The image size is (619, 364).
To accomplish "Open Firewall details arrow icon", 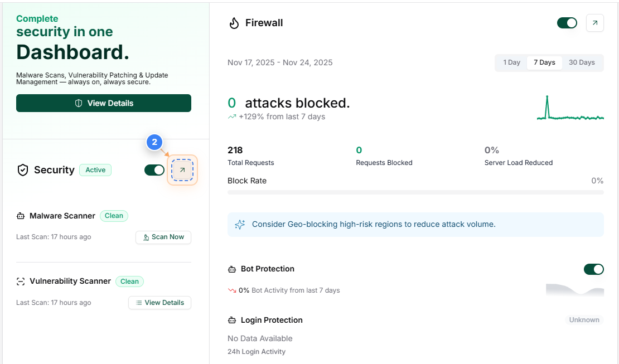I will tap(595, 23).
